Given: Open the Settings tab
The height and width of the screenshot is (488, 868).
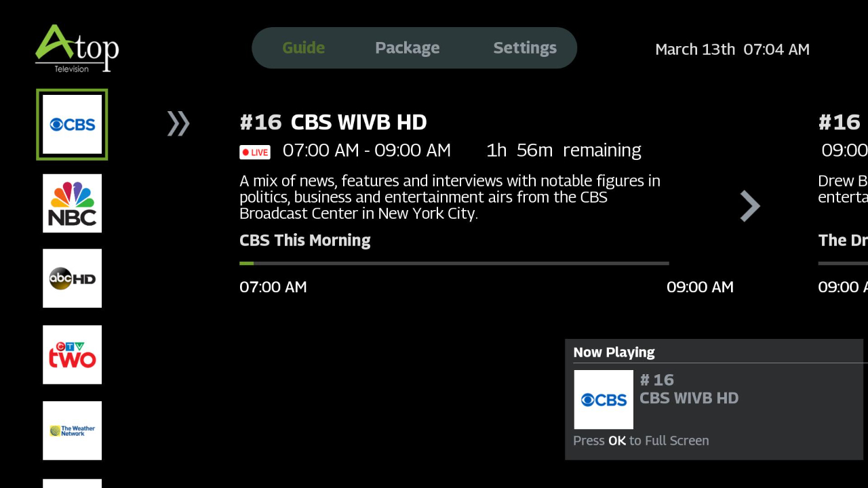Looking at the screenshot, I should point(525,47).
